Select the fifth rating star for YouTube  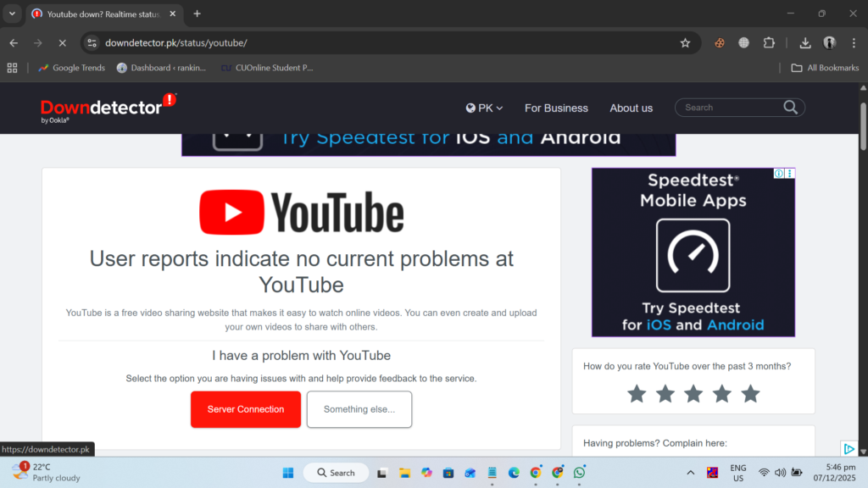click(x=750, y=393)
